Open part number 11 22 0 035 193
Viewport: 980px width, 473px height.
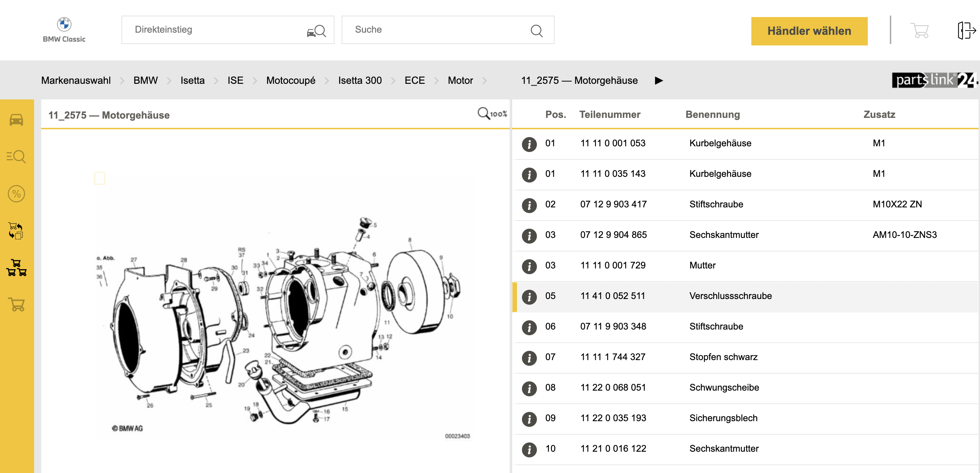click(613, 418)
